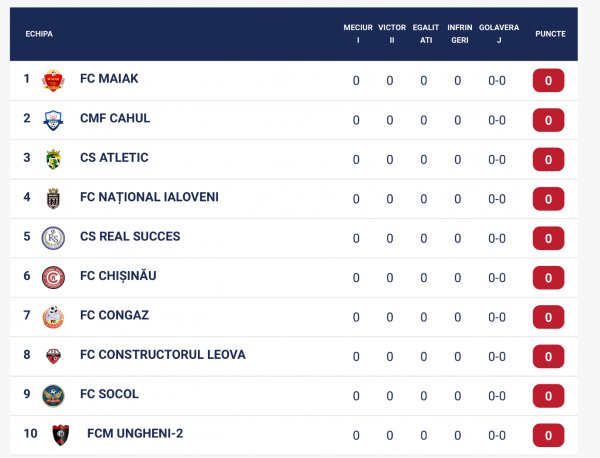
Task: Open the FC MAIAK team name link
Action: (109, 78)
